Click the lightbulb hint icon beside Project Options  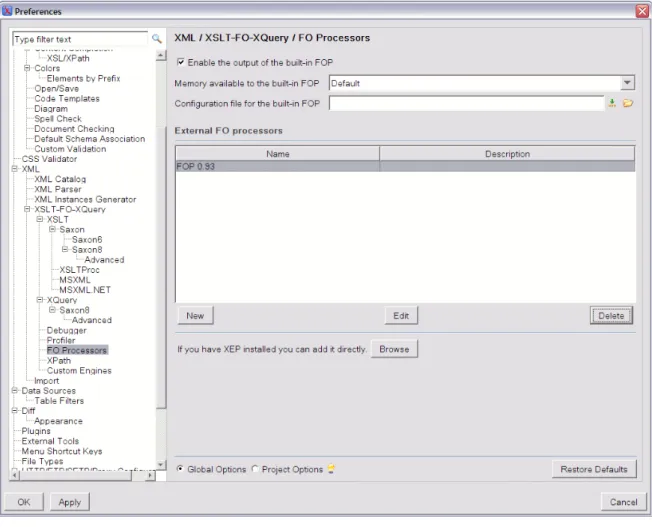coord(331,469)
